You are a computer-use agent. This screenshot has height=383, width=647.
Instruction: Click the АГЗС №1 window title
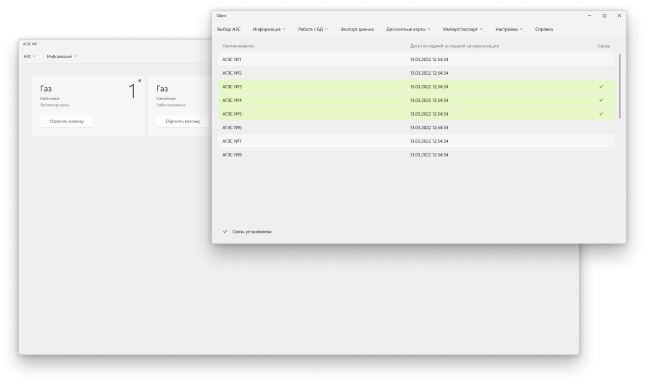click(x=30, y=44)
